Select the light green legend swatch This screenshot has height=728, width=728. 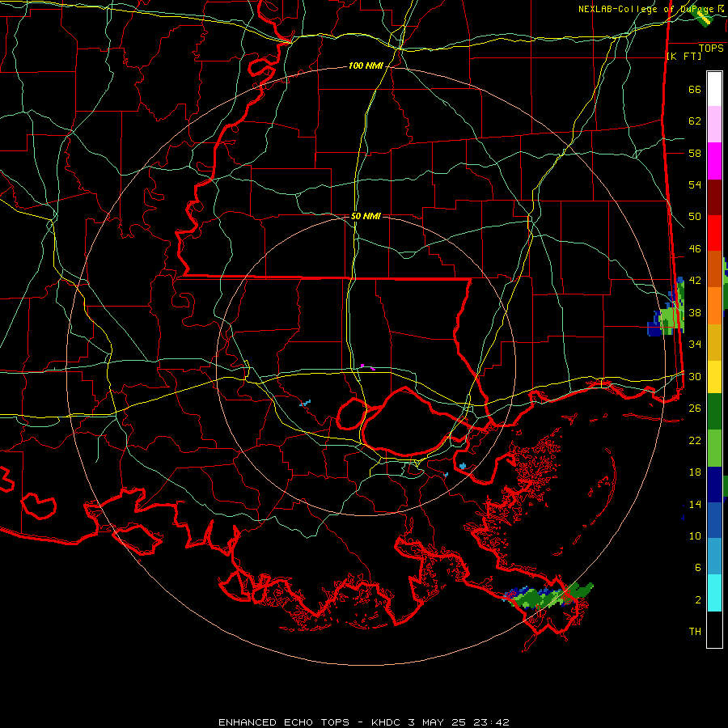pyautogui.click(x=714, y=448)
